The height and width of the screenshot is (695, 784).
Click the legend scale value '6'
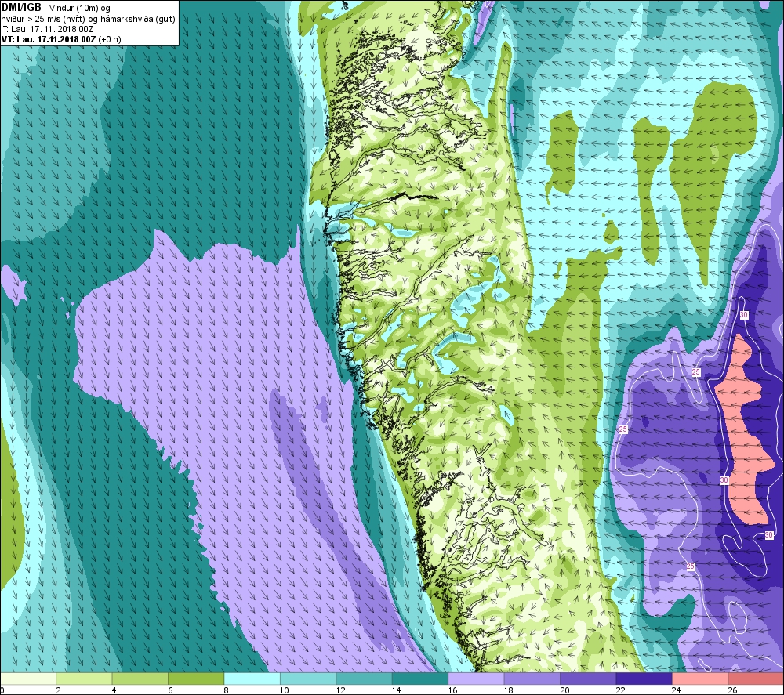point(170,690)
